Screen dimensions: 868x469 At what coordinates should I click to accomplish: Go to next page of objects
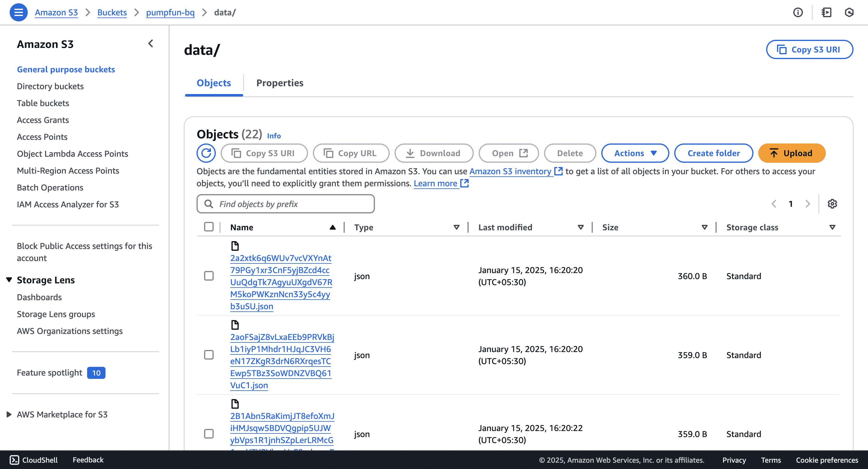click(x=807, y=204)
